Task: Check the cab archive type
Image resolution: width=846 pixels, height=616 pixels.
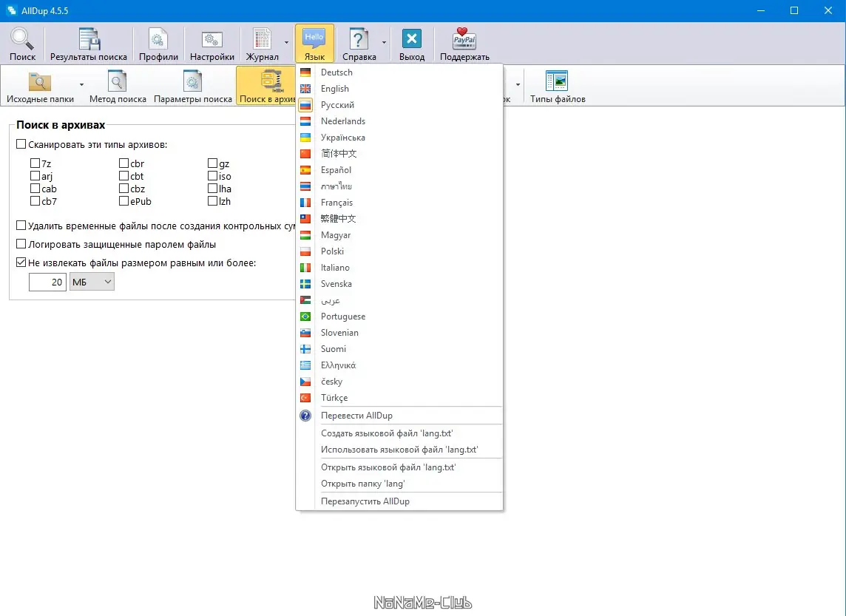Action: tap(35, 189)
